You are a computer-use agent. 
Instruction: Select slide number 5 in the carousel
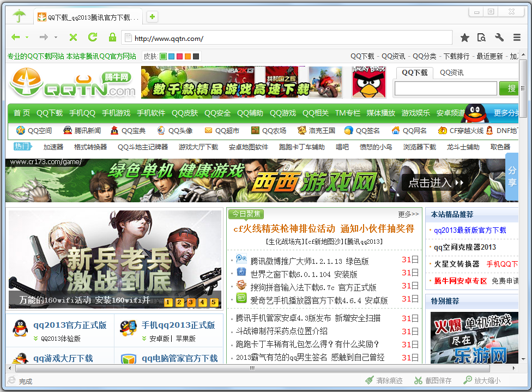pyautogui.click(x=214, y=302)
